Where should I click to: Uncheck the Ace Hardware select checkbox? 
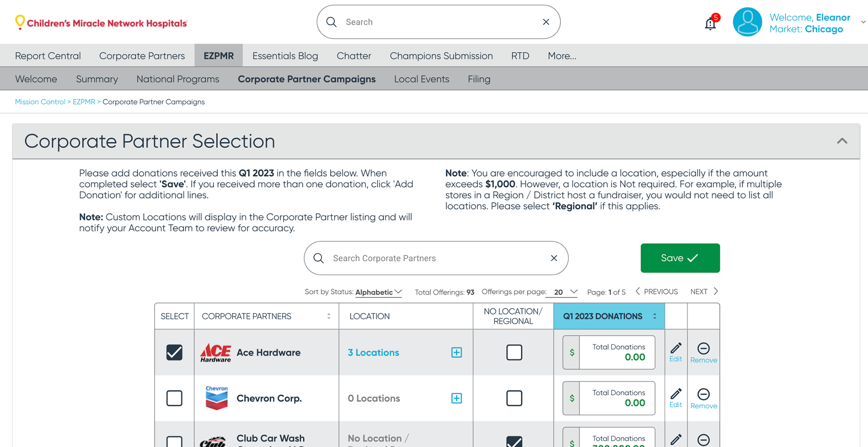point(175,353)
